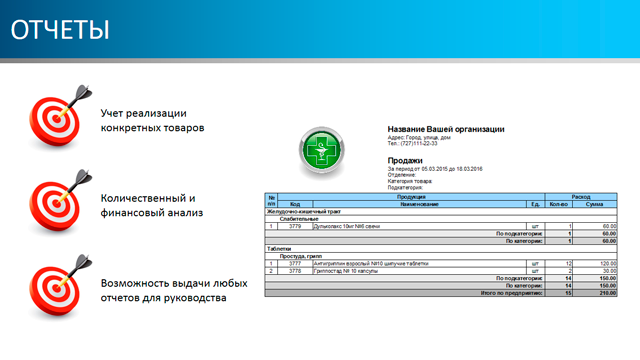Image resolution: width=640 pixels, height=360 pixels.
Task: Click the green pharmacy cross logo
Action: tap(322, 151)
